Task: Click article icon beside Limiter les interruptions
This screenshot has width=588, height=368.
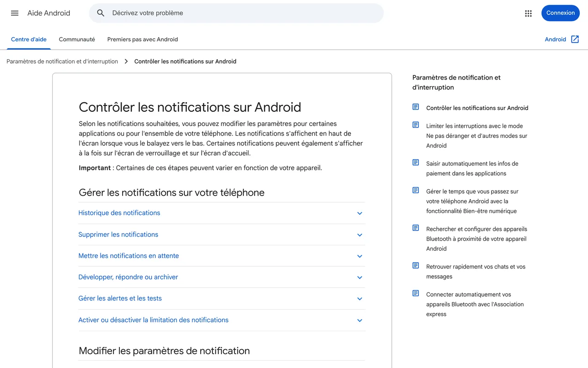Action: [416, 125]
